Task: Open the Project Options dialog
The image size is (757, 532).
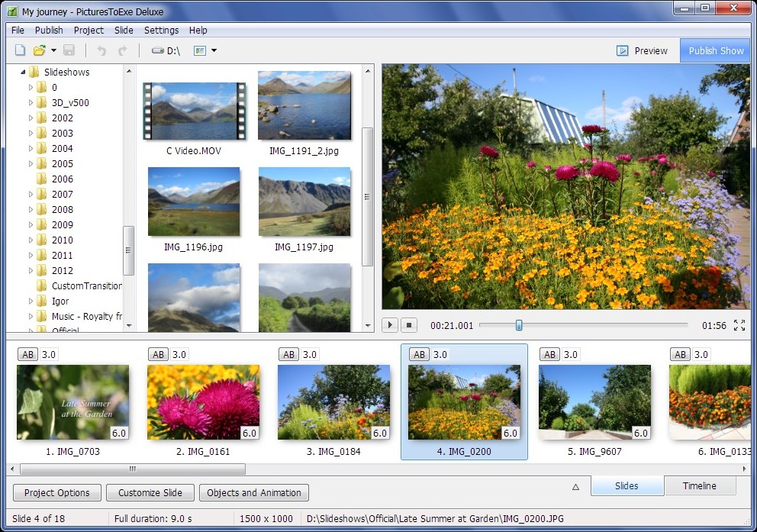Action: (x=56, y=492)
